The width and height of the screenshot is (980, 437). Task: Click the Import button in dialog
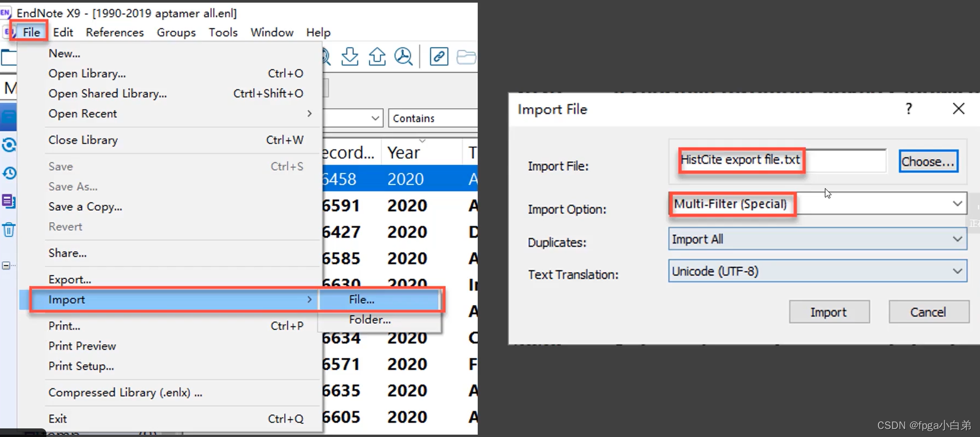[x=829, y=312]
